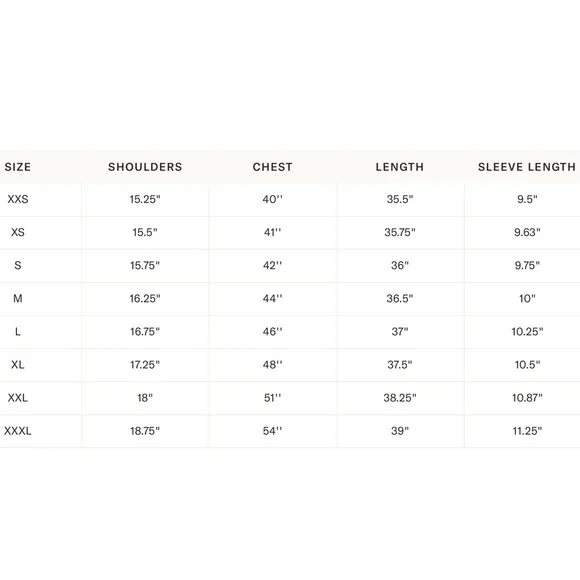Image resolution: width=580 pixels, height=580 pixels.
Task: Click the 35.75" length value
Action: tap(400, 232)
